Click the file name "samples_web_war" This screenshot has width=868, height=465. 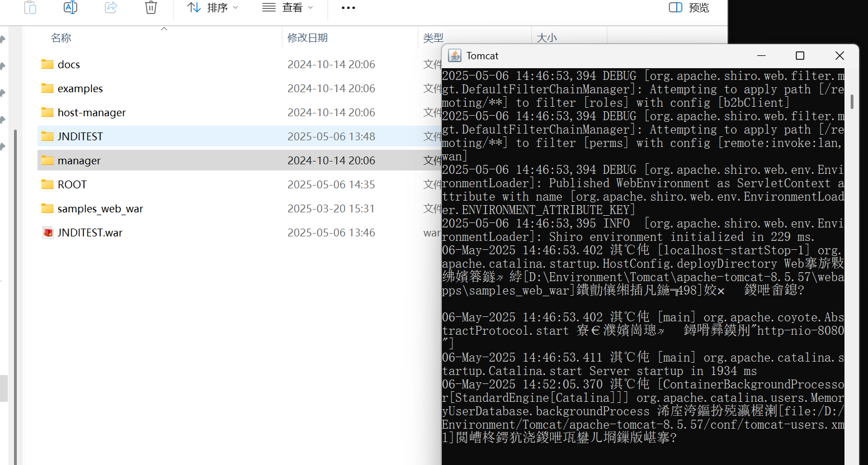(100, 208)
